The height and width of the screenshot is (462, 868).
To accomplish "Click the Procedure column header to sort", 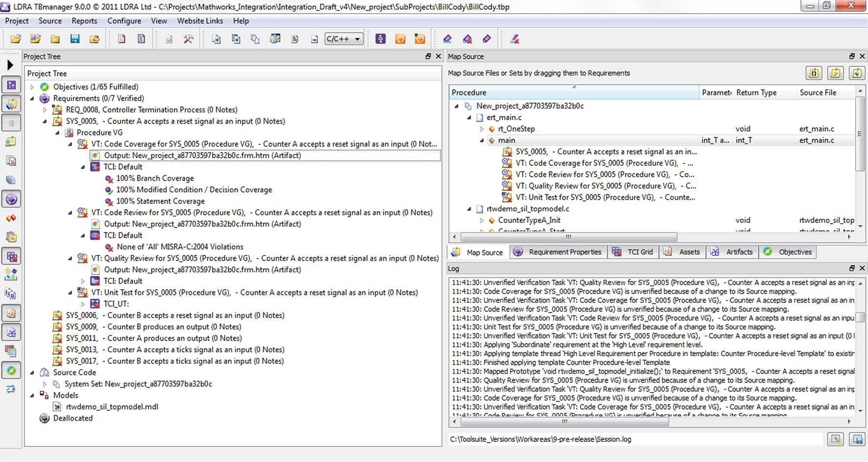I will coord(469,92).
